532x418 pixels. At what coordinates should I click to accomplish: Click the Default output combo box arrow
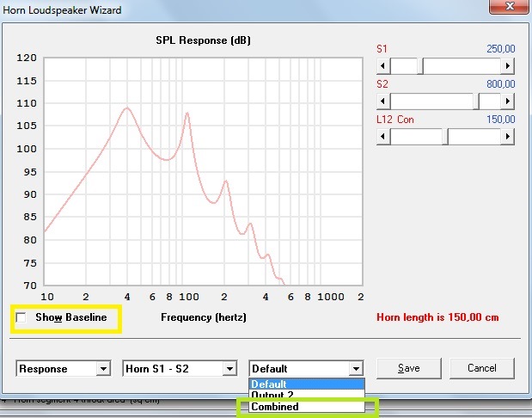coord(356,368)
